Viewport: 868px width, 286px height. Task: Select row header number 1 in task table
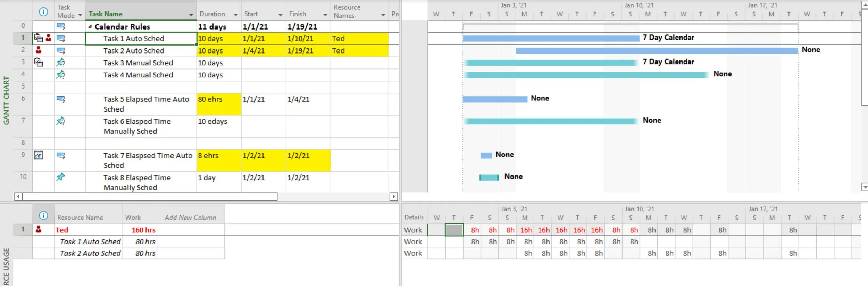pyautogui.click(x=23, y=38)
